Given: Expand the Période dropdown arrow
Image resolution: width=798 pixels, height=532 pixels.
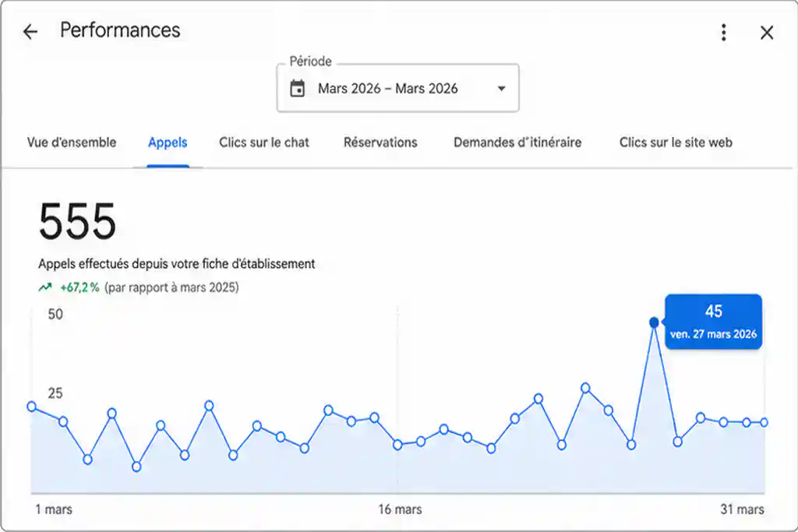Looking at the screenshot, I should point(501,89).
